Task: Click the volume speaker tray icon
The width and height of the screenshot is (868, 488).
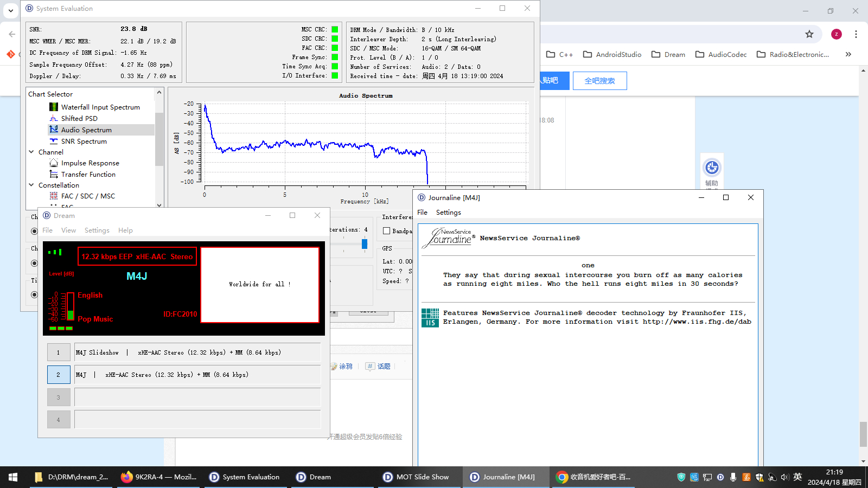Action: tap(784, 477)
